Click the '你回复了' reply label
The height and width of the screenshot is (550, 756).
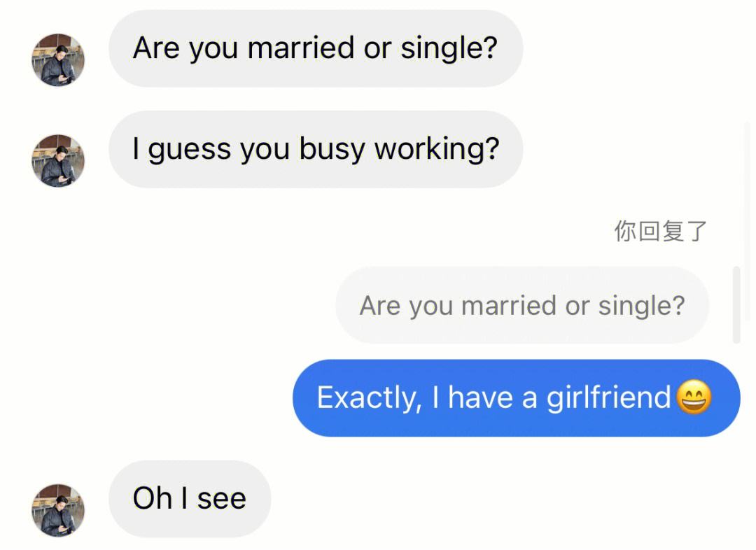pos(660,231)
